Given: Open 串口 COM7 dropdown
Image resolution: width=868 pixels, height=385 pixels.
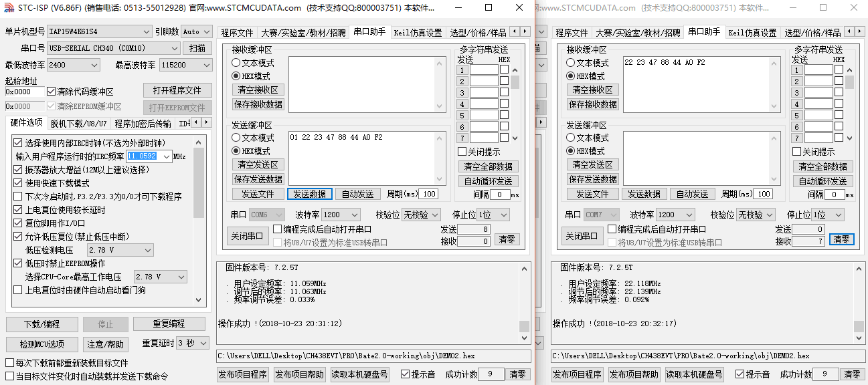Looking at the screenshot, I should point(602,215).
